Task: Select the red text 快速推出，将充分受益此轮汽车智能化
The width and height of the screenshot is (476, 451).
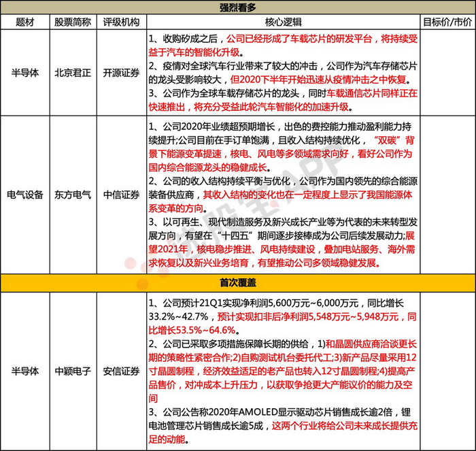Action: click(x=248, y=107)
